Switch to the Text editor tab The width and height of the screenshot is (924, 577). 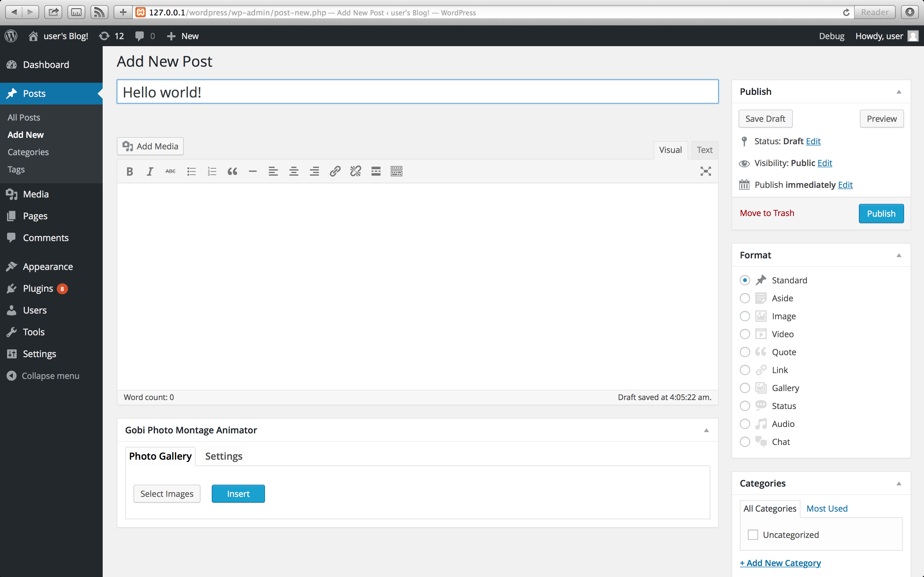pos(704,150)
